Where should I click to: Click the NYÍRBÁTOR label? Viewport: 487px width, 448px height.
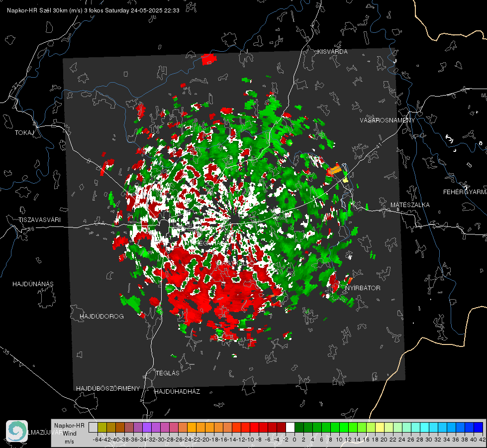pyautogui.click(x=363, y=288)
